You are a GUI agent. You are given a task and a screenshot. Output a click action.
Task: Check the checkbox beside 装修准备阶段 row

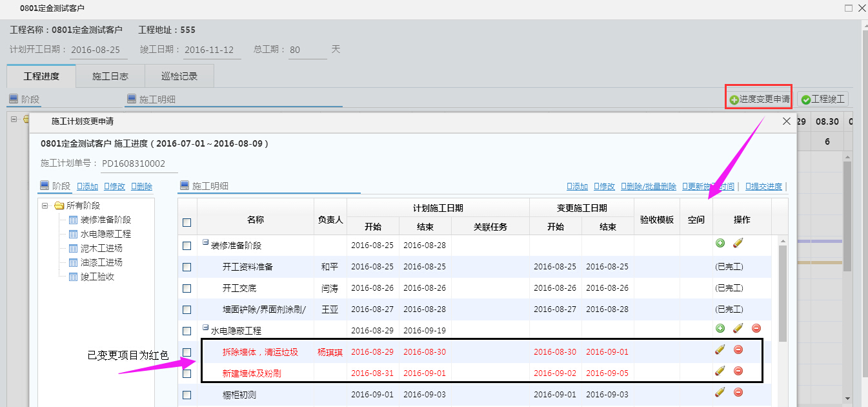point(187,244)
